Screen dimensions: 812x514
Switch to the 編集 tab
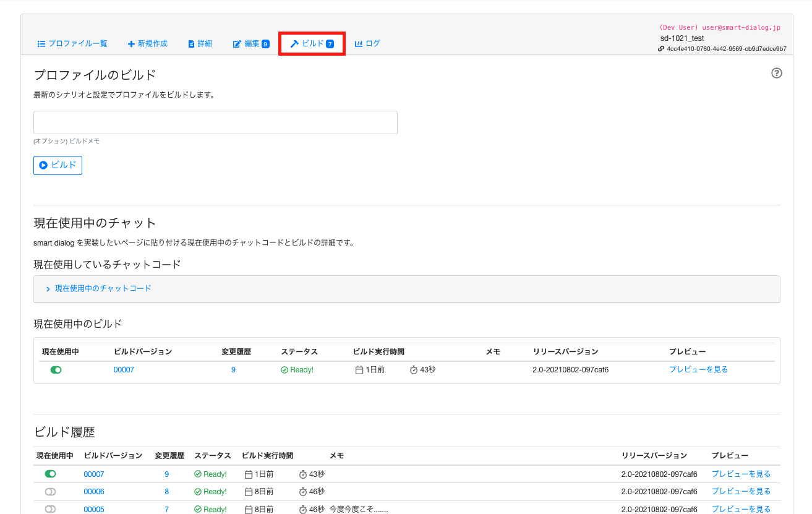pyautogui.click(x=251, y=44)
